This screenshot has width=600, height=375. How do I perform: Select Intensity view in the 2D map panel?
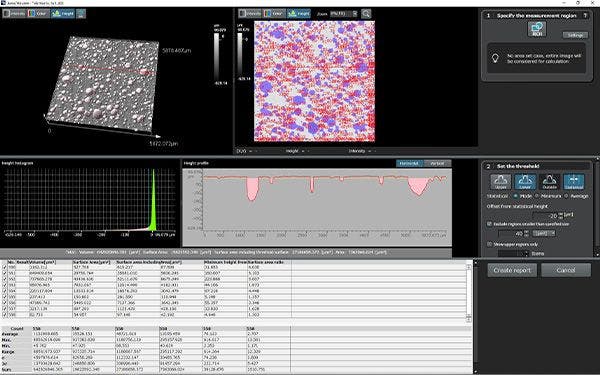250,14
